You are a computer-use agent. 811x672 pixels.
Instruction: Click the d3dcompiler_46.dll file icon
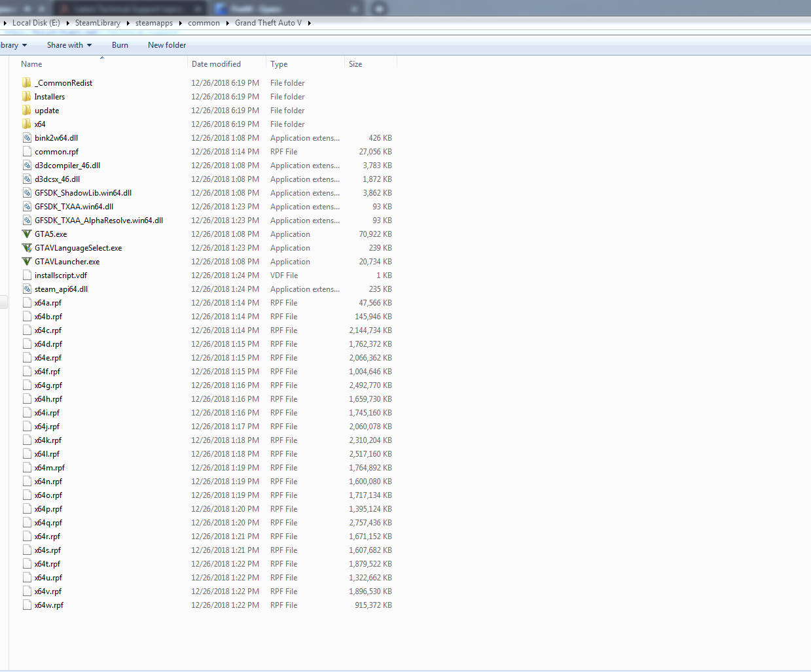pos(27,165)
